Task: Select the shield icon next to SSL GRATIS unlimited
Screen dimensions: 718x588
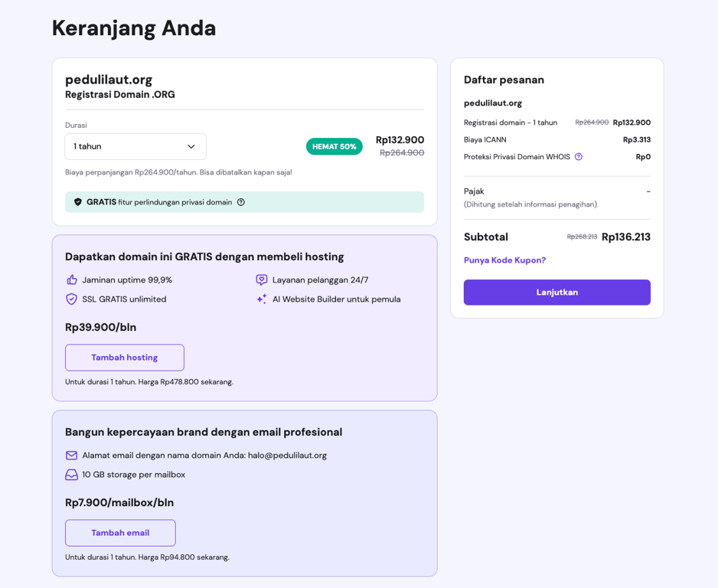Action: click(71, 299)
